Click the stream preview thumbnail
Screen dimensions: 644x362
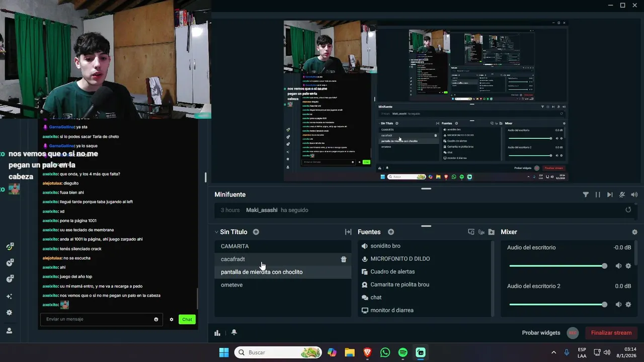[426, 101]
